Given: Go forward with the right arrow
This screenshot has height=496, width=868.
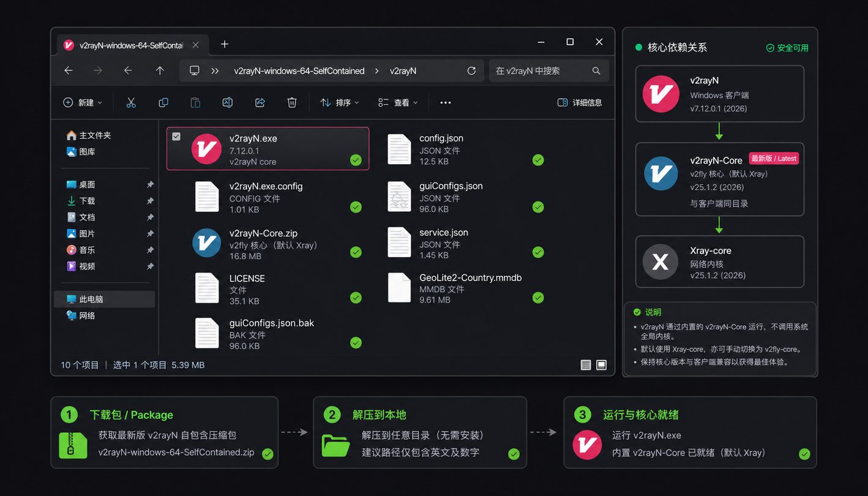Looking at the screenshot, I should click(x=98, y=70).
